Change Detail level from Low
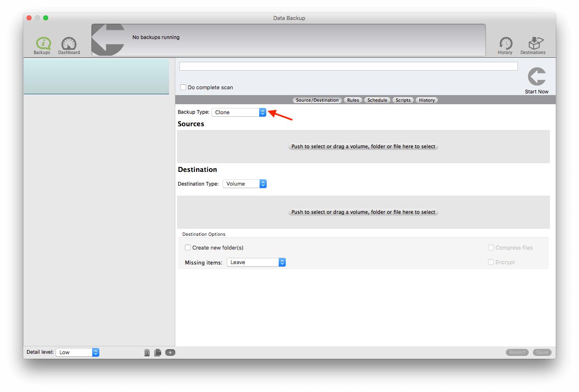This screenshot has height=392, width=579. point(77,352)
